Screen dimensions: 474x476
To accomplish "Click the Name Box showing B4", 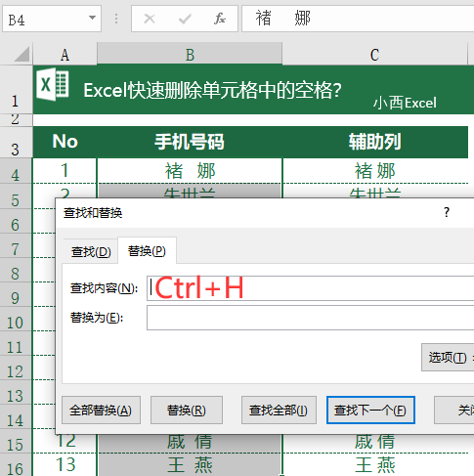I will pos(52,19).
